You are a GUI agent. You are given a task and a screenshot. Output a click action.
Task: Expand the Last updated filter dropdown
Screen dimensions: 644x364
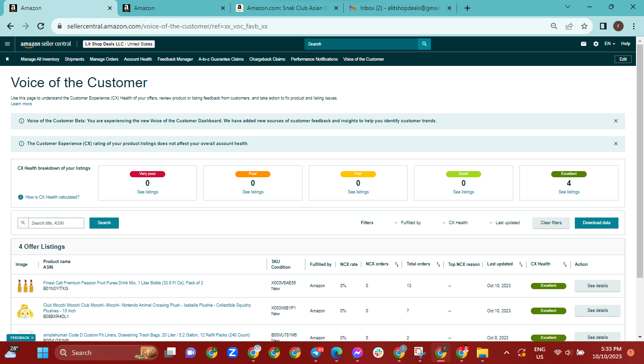tap(504, 223)
